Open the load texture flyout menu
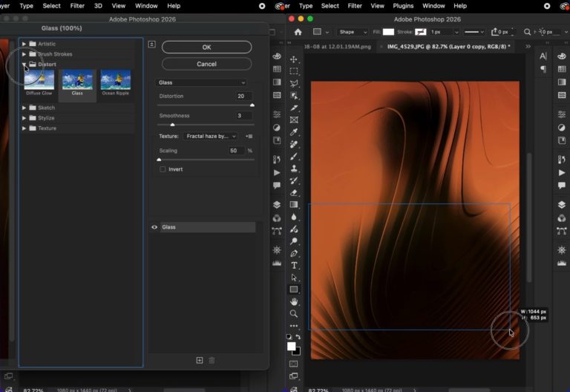 point(249,137)
